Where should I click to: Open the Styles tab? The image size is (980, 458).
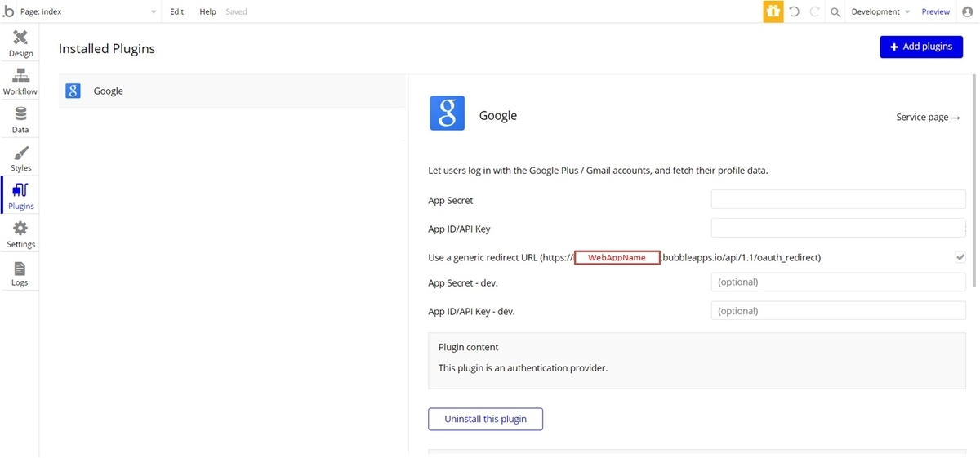click(20, 159)
